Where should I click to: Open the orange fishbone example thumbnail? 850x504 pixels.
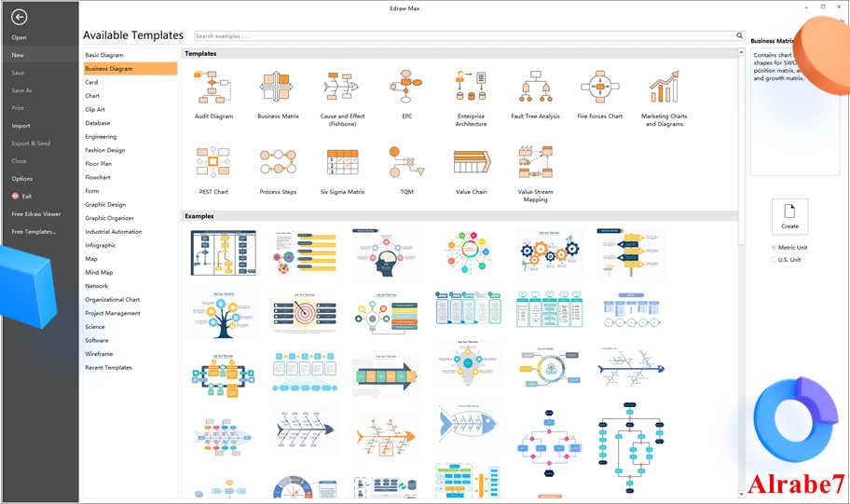(386, 437)
